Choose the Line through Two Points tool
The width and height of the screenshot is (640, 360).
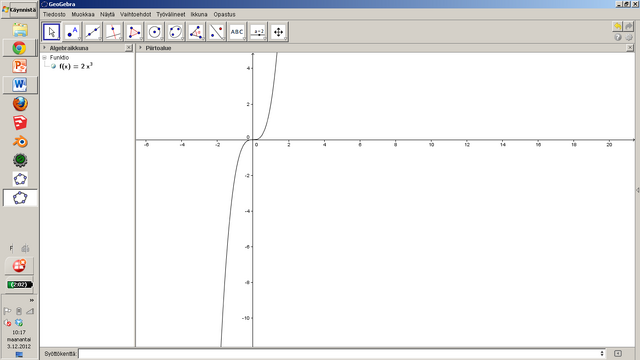coord(93,32)
